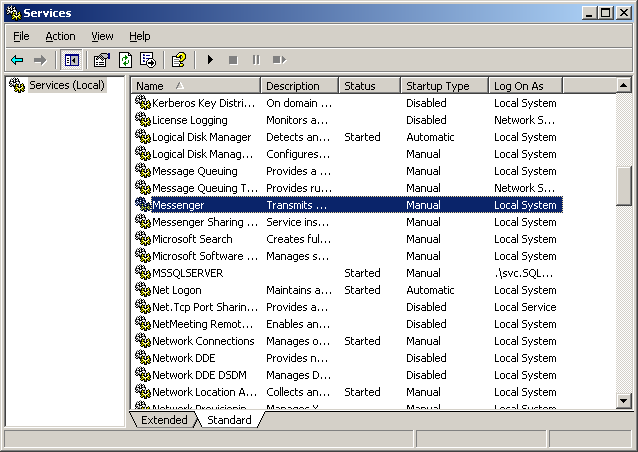
Task: Click the MSSQLSERVER service icon
Action: pos(143,273)
